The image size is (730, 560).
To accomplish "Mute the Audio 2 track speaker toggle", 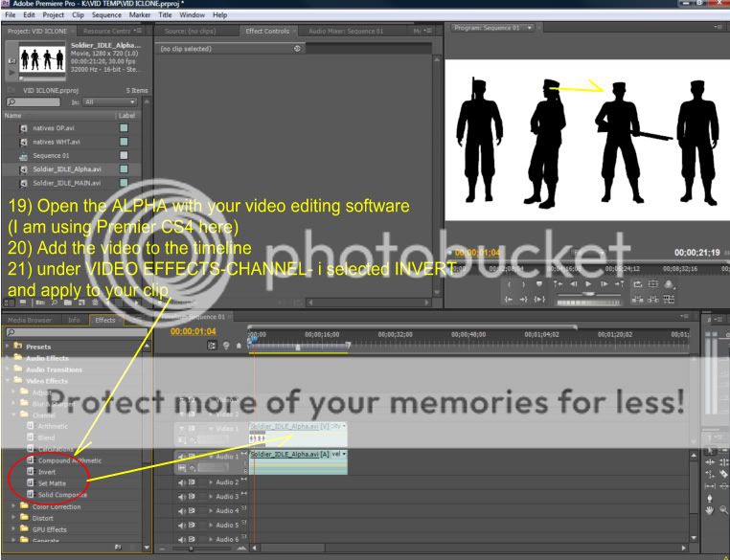I will point(180,482).
